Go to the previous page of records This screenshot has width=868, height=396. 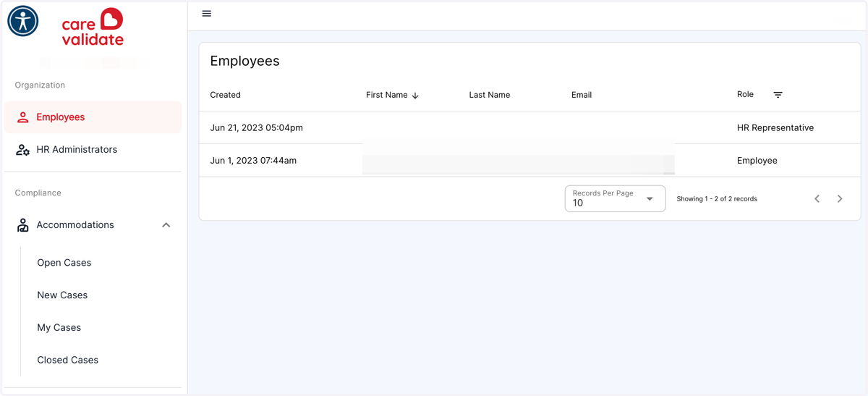(x=817, y=198)
